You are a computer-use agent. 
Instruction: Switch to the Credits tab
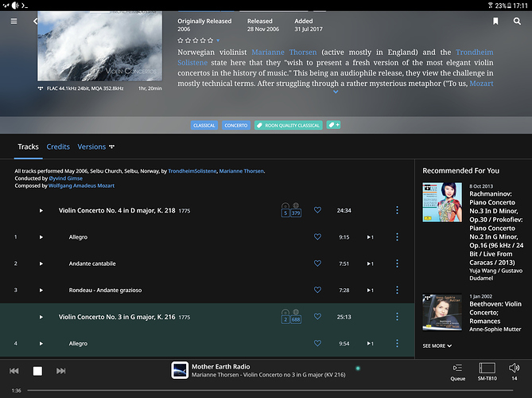pos(58,146)
